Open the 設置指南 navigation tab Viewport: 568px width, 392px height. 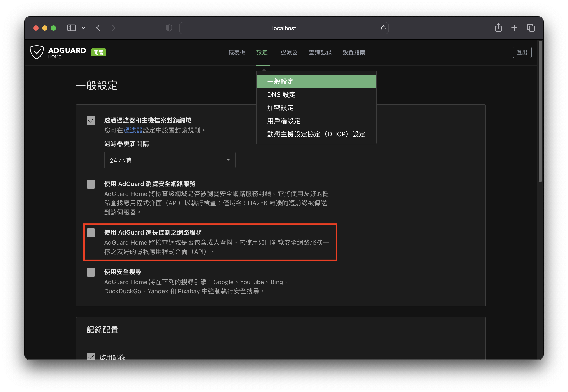354,52
